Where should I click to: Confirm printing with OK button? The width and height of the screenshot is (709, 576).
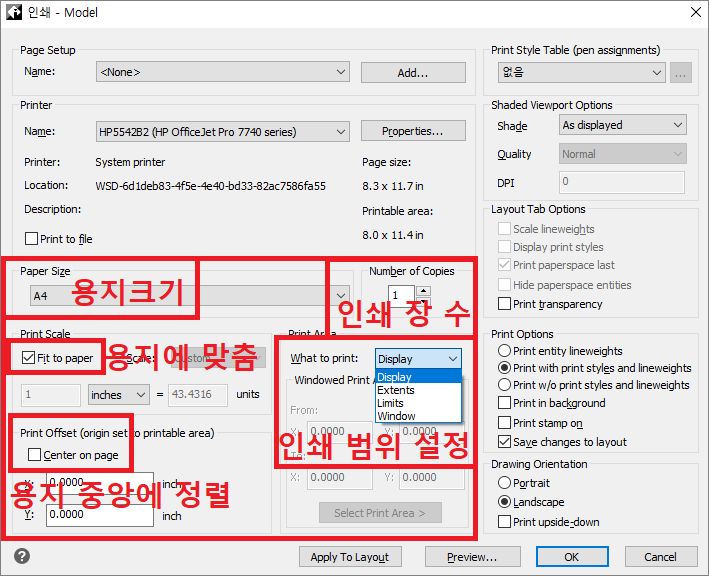tap(572, 557)
